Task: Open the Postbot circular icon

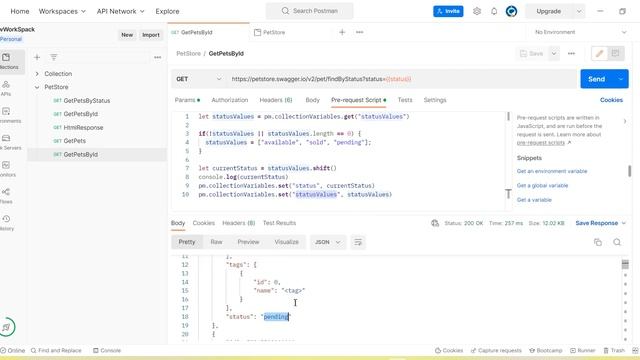Action: pos(6,327)
